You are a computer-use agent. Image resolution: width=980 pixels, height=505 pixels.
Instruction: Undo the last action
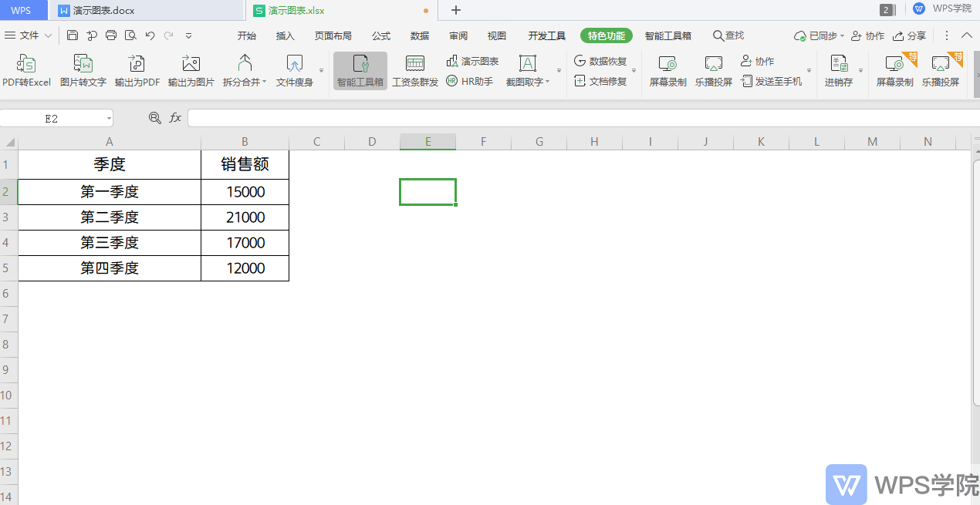[x=150, y=35]
